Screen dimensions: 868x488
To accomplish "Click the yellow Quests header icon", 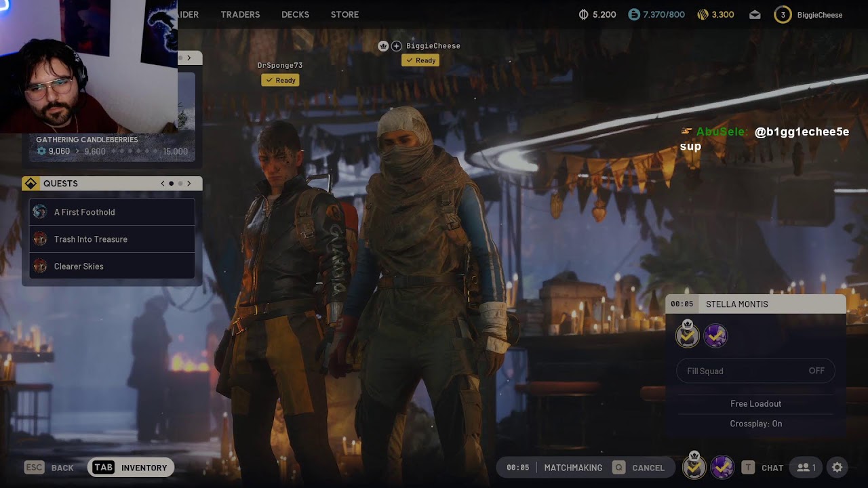I will pyautogui.click(x=31, y=184).
